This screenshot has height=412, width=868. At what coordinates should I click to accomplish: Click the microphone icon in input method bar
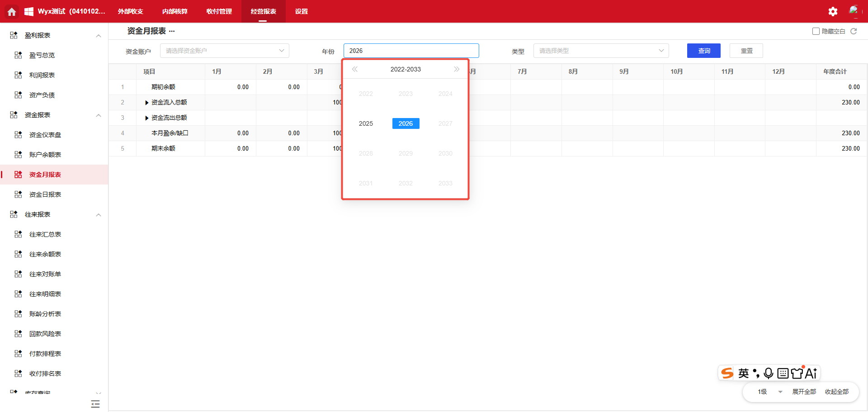[x=768, y=373]
